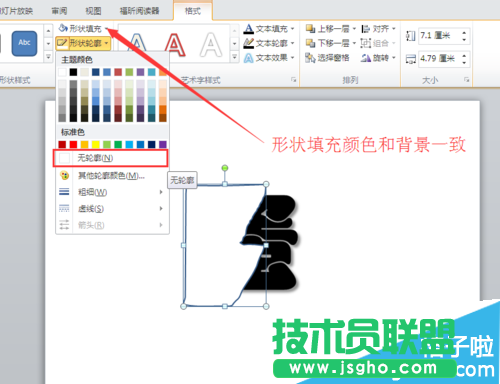
Task: Expand the WordArt styles gallery more arrow
Action: [x=235, y=57]
